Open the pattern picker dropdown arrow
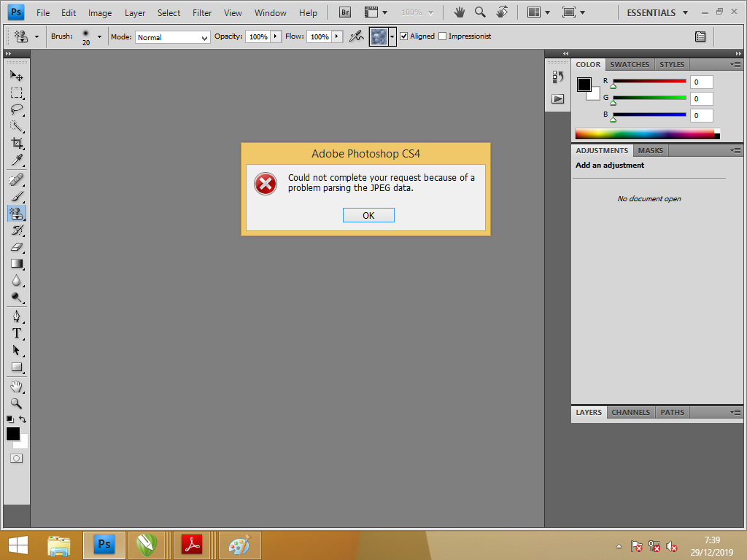The width and height of the screenshot is (747, 560). tap(392, 36)
